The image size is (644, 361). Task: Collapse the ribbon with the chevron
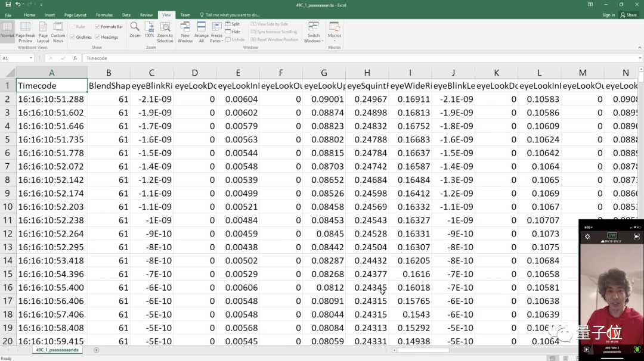click(x=639, y=48)
